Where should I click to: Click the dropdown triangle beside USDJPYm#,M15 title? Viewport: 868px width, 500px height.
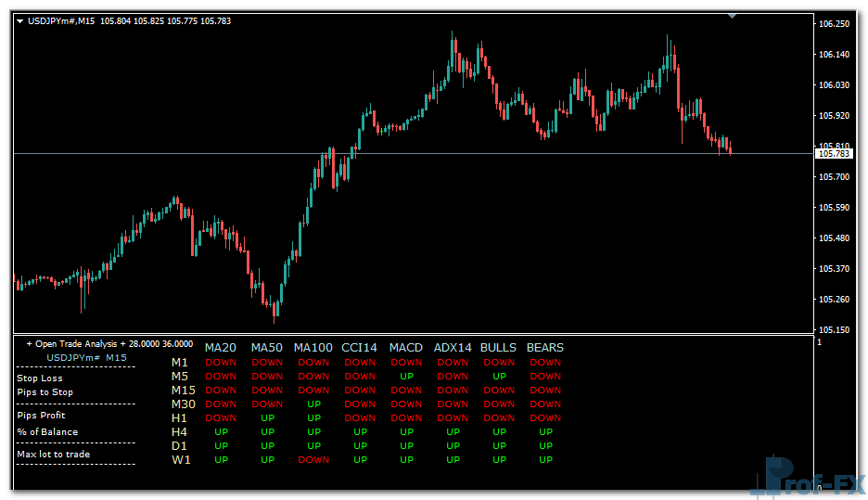click(19, 21)
